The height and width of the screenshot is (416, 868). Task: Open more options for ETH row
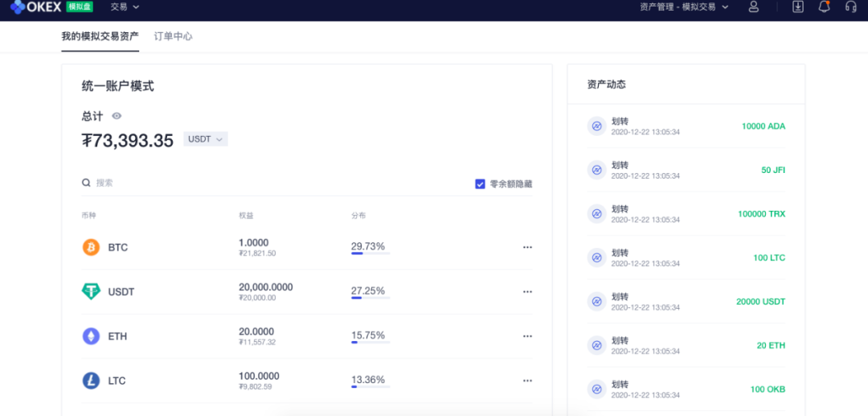point(527,336)
